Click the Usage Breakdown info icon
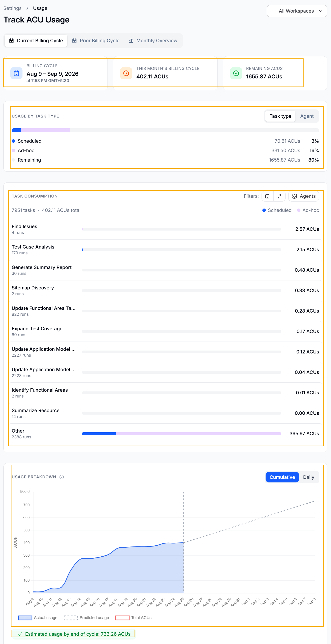Viewport: 331px width, 644px height. [x=62, y=477]
